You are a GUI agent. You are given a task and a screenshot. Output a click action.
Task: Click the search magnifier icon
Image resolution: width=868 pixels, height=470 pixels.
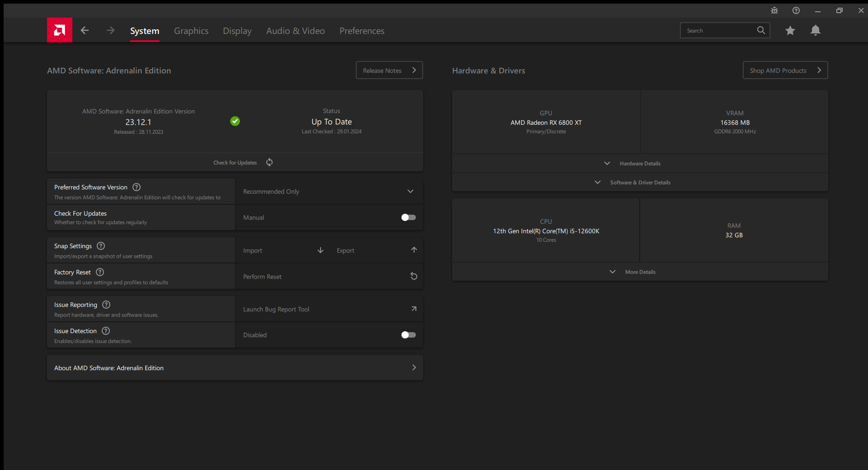(761, 30)
